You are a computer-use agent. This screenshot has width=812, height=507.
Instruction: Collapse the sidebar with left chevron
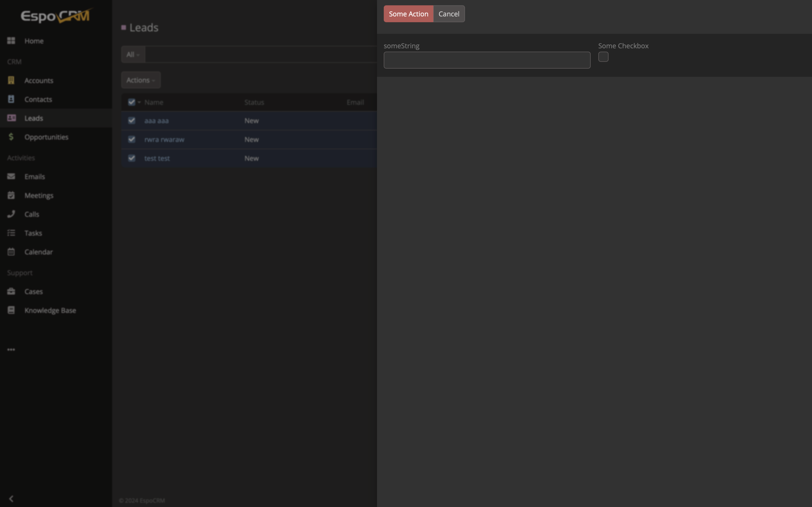pos(11,499)
